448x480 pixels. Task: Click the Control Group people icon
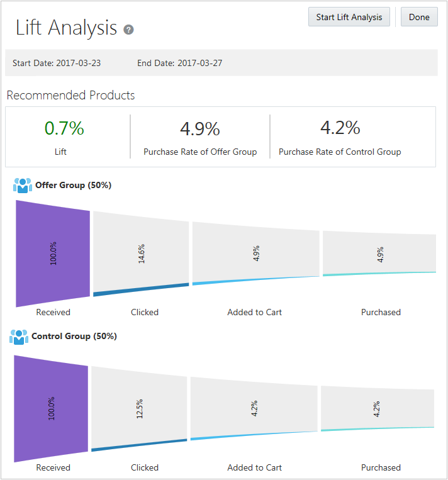point(19,337)
